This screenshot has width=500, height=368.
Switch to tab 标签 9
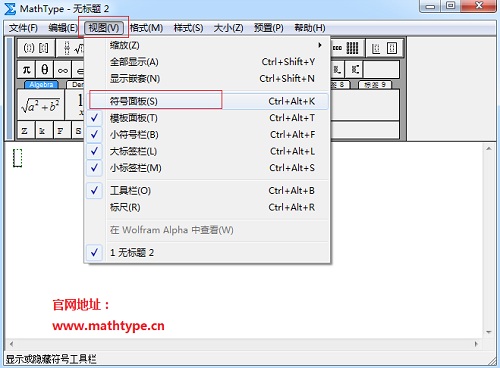(x=375, y=85)
